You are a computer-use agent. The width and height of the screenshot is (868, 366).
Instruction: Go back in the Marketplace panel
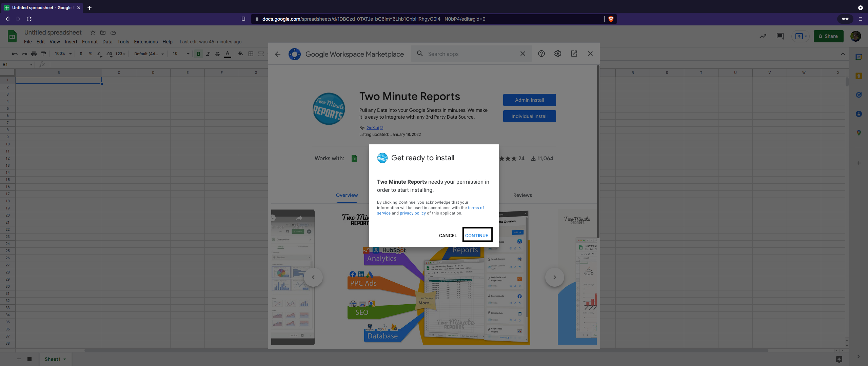278,54
